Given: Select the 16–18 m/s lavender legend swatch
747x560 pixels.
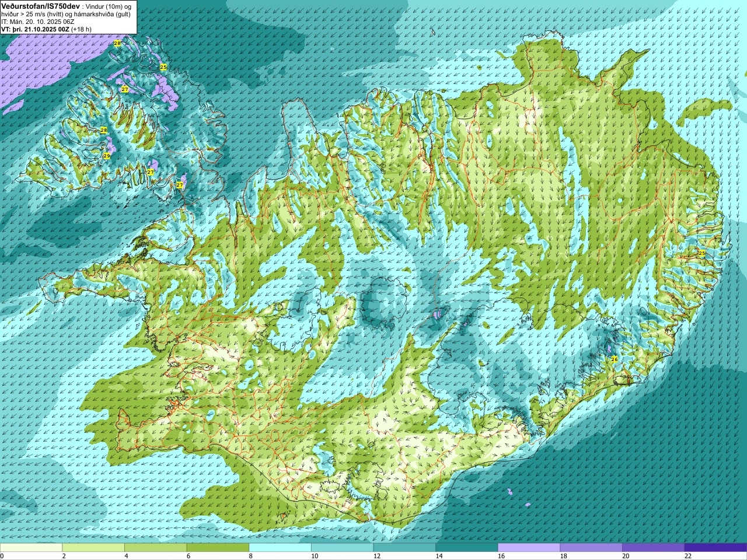Looking at the screenshot, I should pos(529,548).
